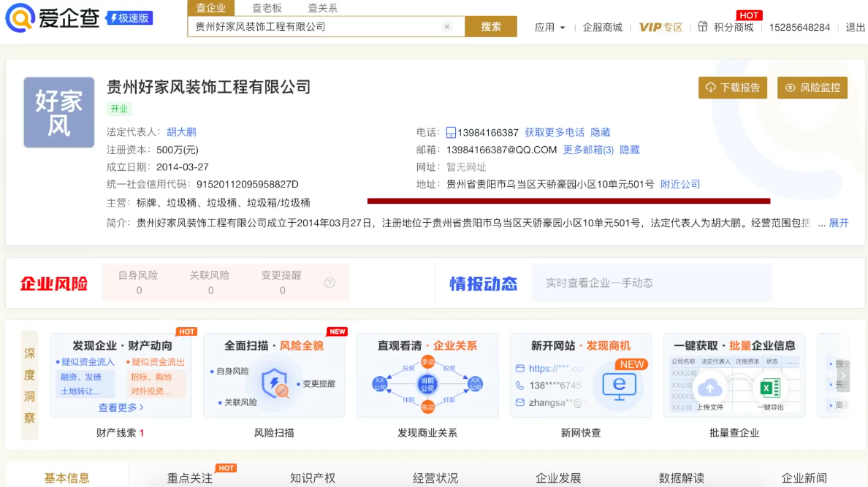
Task: Click the 企业风险 heading
Action: 53,283
